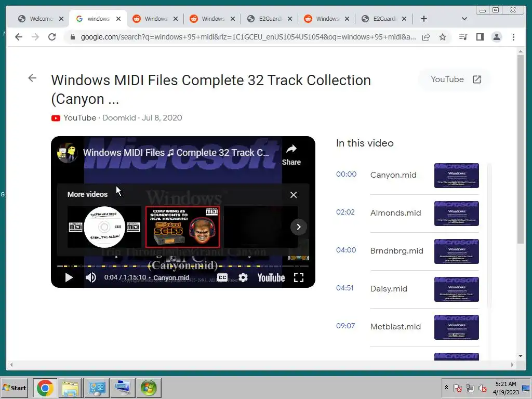Click the browser forward arrow
The height and width of the screenshot is (399, 532).
pos(35,37)
